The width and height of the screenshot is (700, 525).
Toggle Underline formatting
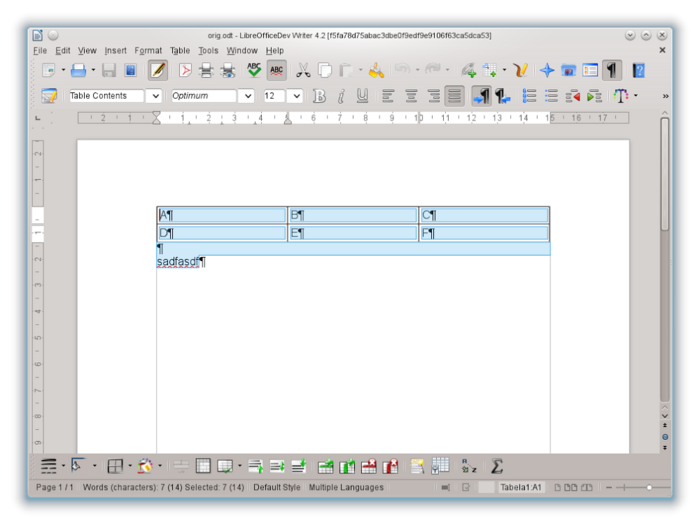[362, 96]
